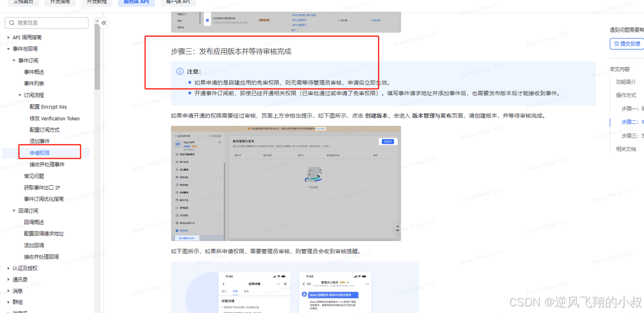Switch to the 服务端 API tab

(136, 2)
